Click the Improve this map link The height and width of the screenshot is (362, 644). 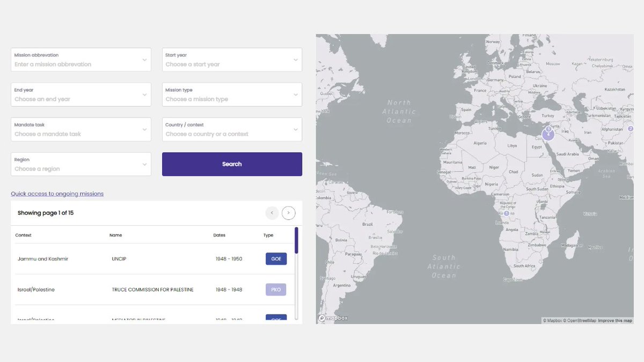point(615,321)
